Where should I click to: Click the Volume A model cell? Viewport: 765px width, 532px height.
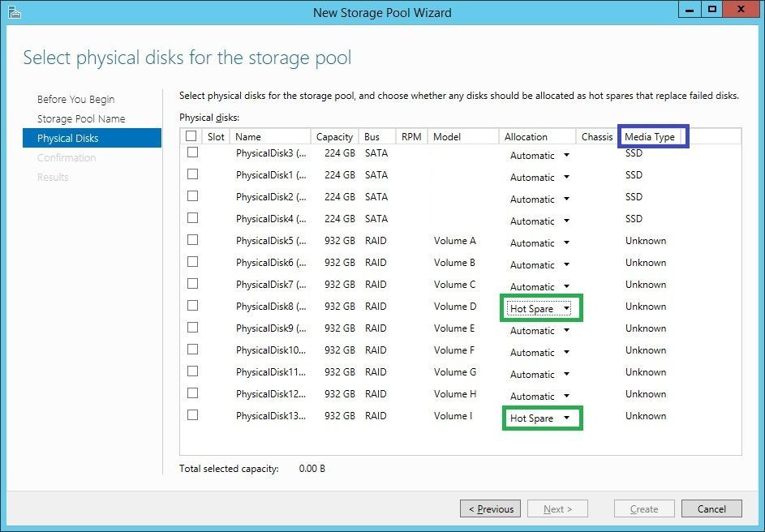click(x=455, y=240)
